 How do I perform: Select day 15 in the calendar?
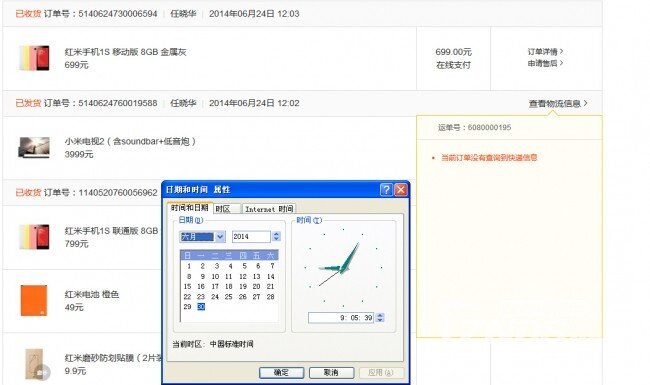click(187, 286)
